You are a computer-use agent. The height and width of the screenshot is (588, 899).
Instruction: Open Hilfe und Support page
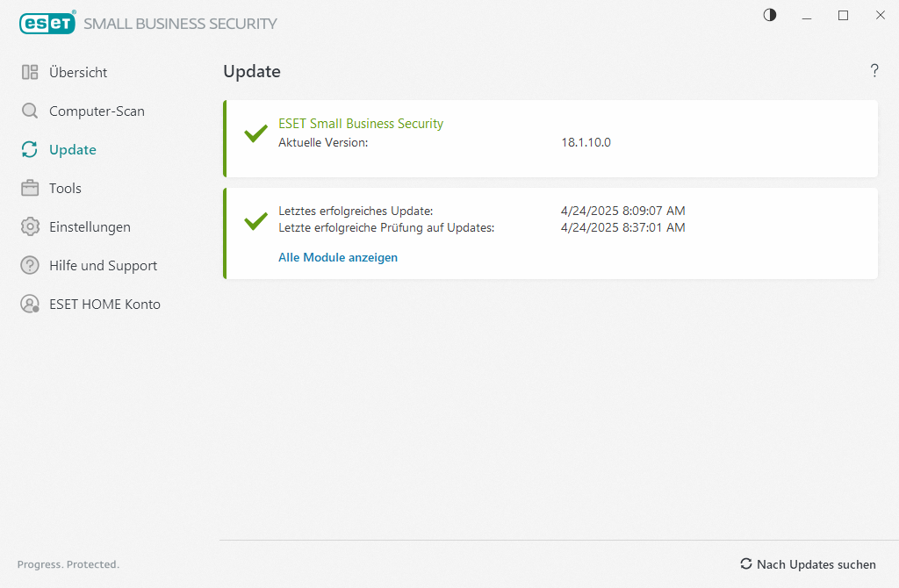(x=103, y=266)
